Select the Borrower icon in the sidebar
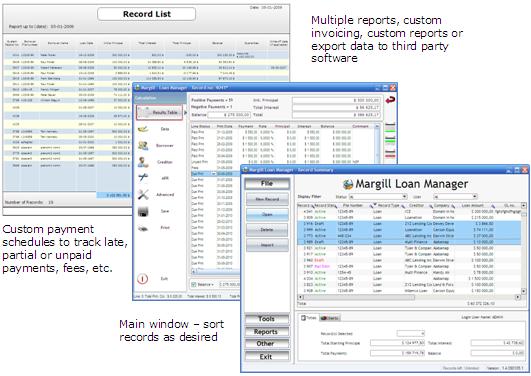The width and height of the screenshot is (531, 376). [143, 146]
